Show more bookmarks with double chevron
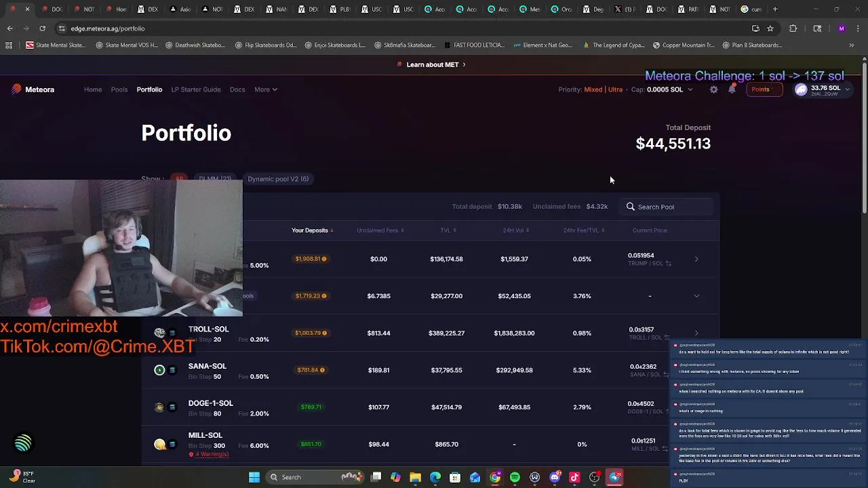 [851, 45]
